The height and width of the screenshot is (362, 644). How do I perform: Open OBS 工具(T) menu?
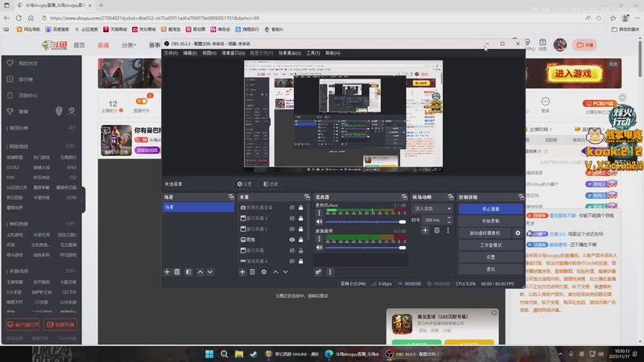[313, 53]
